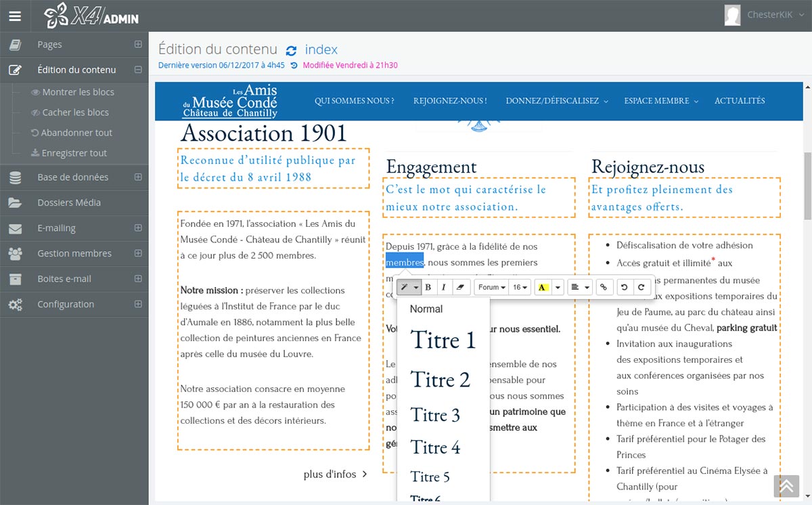Click the undo arrow icon
The width and height of the screenshot is (812, 505).
click(x=625, y=288)
